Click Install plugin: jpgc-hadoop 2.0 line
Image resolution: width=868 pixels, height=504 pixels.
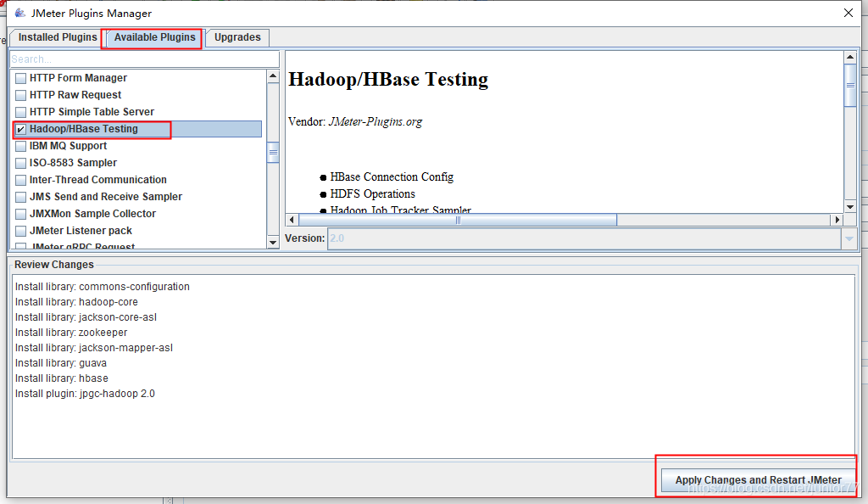tap(85, 393)
